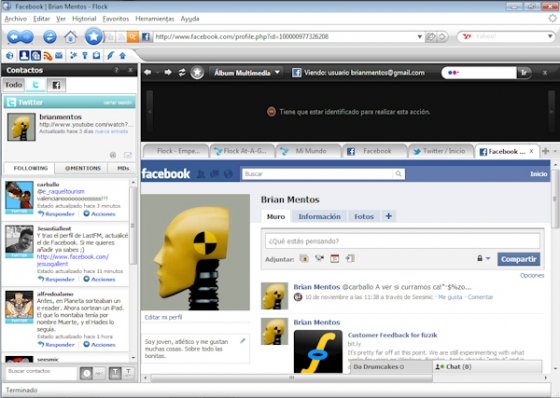Open the webmail envelope icon

pyautogui.click(x=59, y=55)
